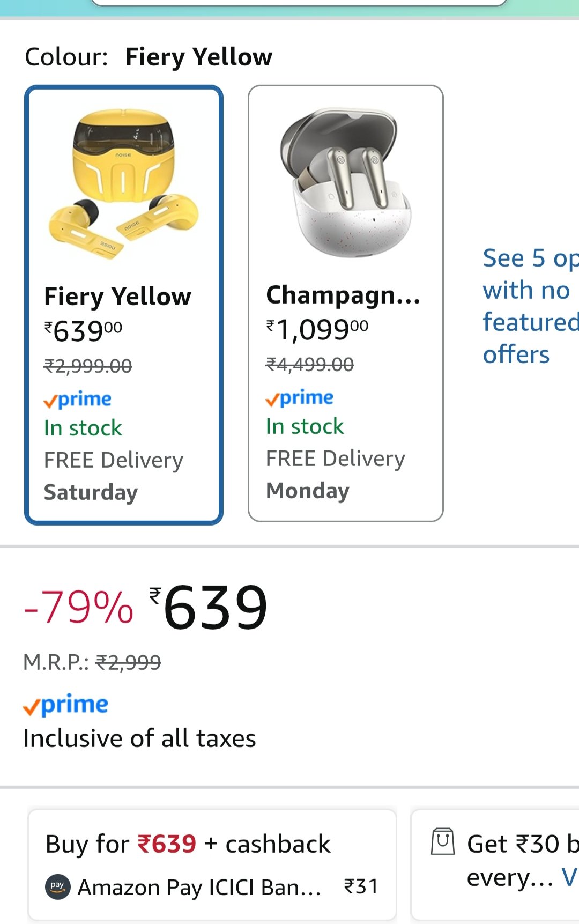Screen dimensions: 579x924
Task: Tap FREE Delivery Monday on Champagne card
Action: [335, 475]
